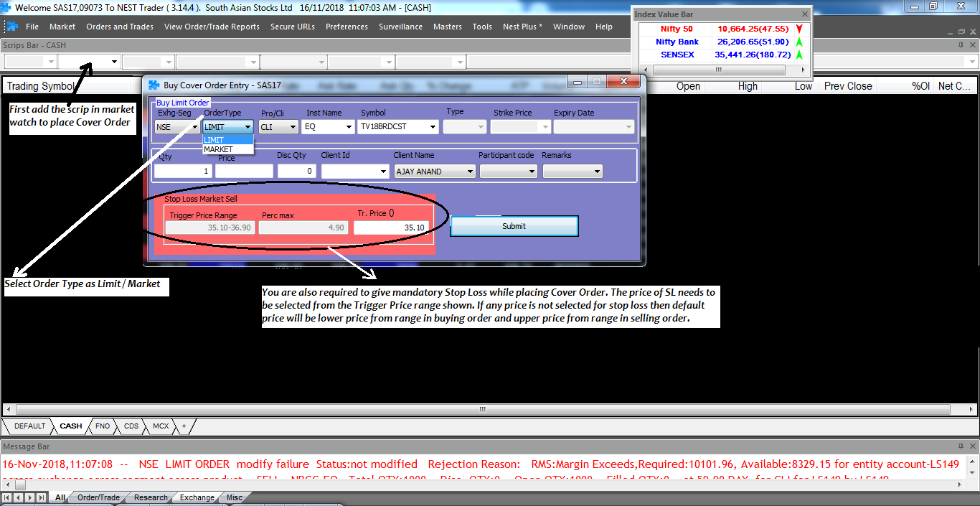Click the Buy Cover Order Entry dialog icon
Image resolution: width=980 pixels, height=506 pixels.
coord(154,85)
